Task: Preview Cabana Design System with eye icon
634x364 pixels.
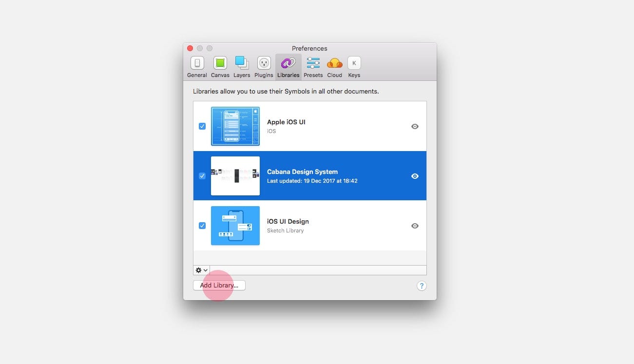Action: click(x=415, y=176)
